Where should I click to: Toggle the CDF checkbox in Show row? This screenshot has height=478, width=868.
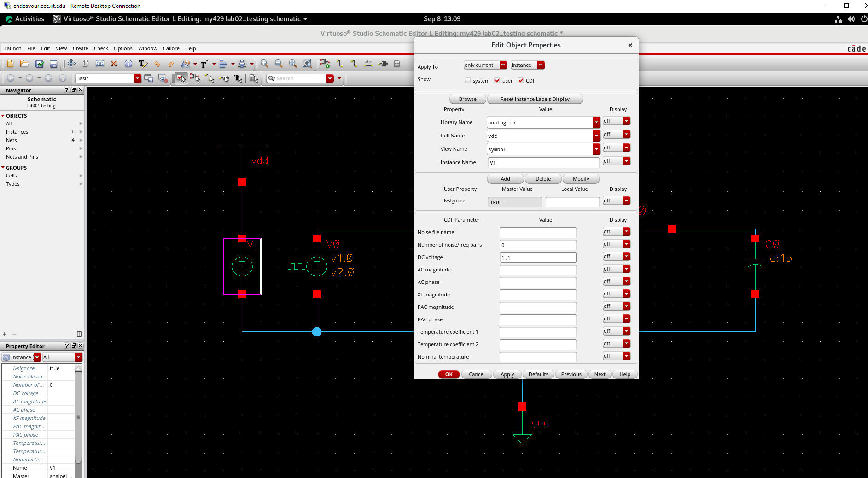[521, 81]
